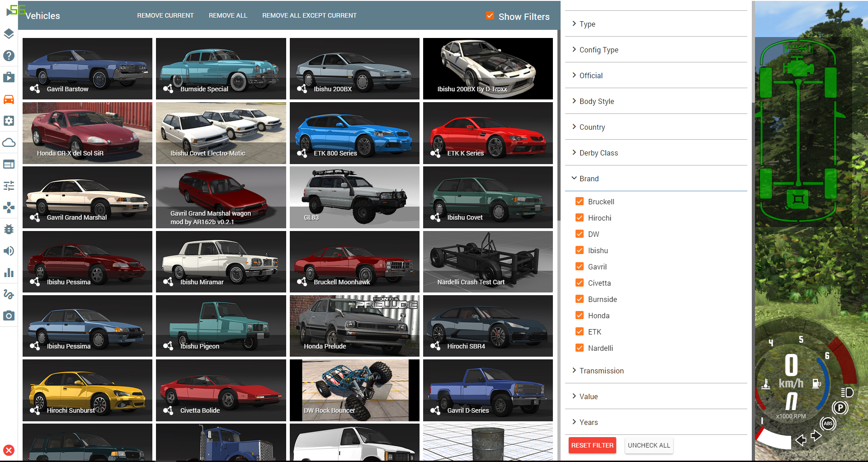868x462 pixels.
Task: Uncheck the Gavril brand filter
Action: 580,266
